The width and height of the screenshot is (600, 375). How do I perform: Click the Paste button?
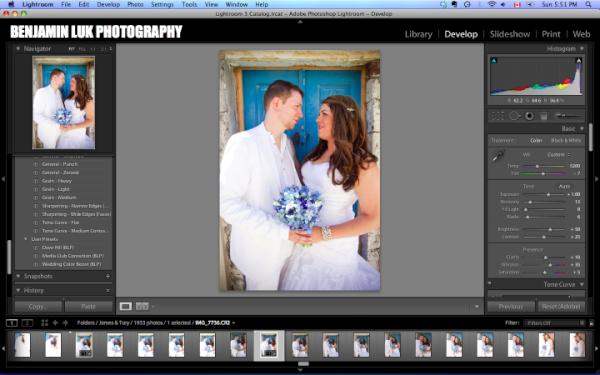(x=89, y=307)
